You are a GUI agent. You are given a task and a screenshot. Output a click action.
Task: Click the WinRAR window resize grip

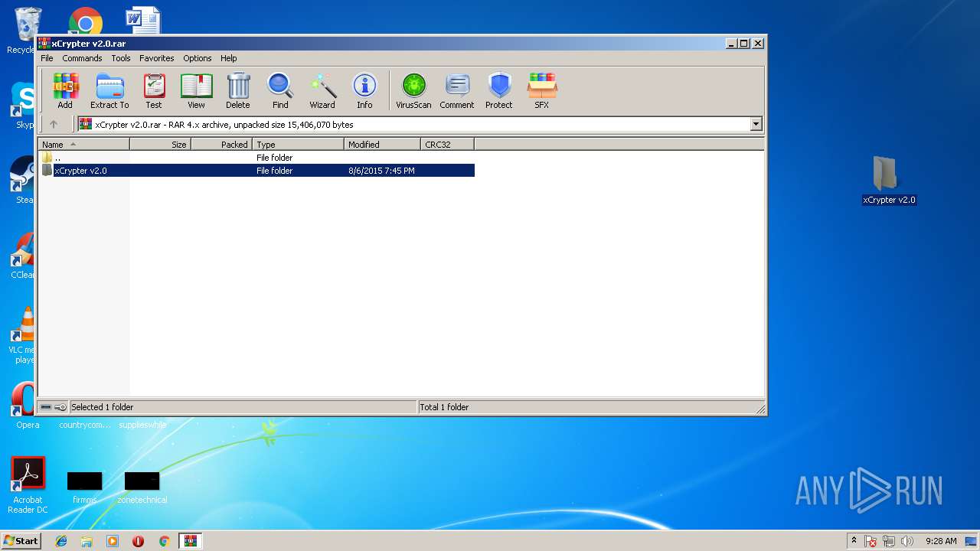click(x=760, y=409)
